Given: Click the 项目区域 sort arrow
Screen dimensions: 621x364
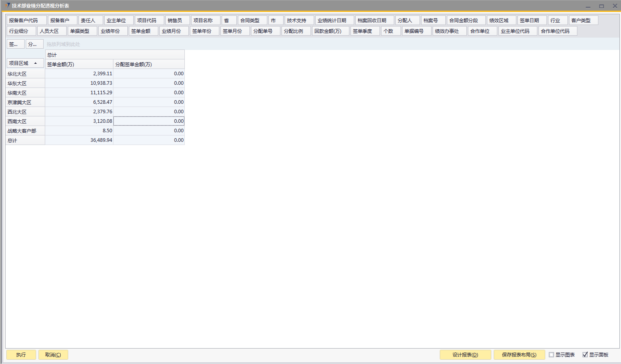Looking at the screenshot, I should point(36,63).
